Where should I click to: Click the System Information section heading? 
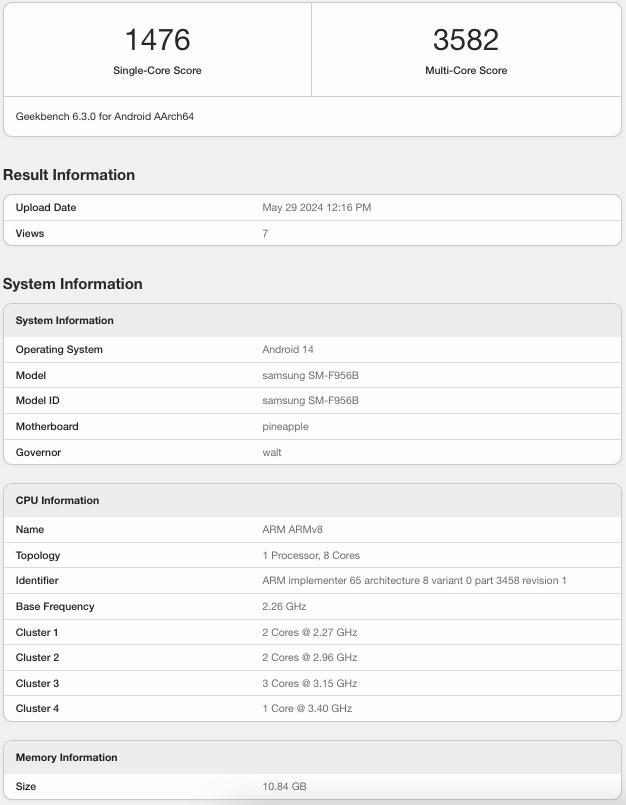click(73, 284)
